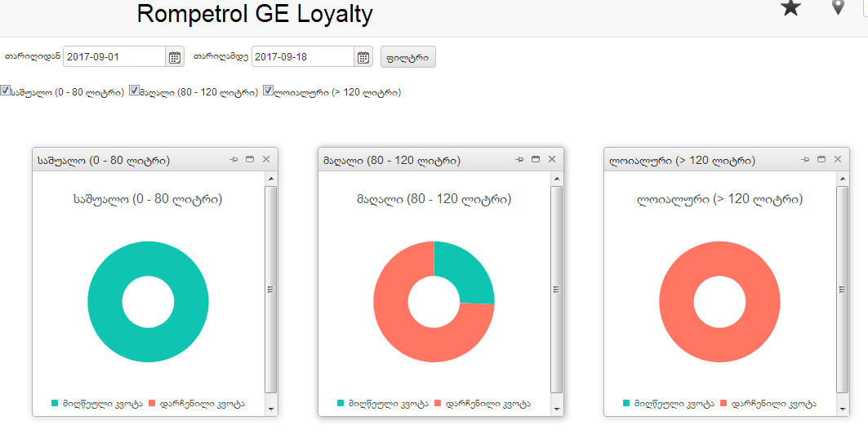Viewport: 868px width, 434px height.
Task: Click the start date field 2017-09-01
Action: point(114,57)
